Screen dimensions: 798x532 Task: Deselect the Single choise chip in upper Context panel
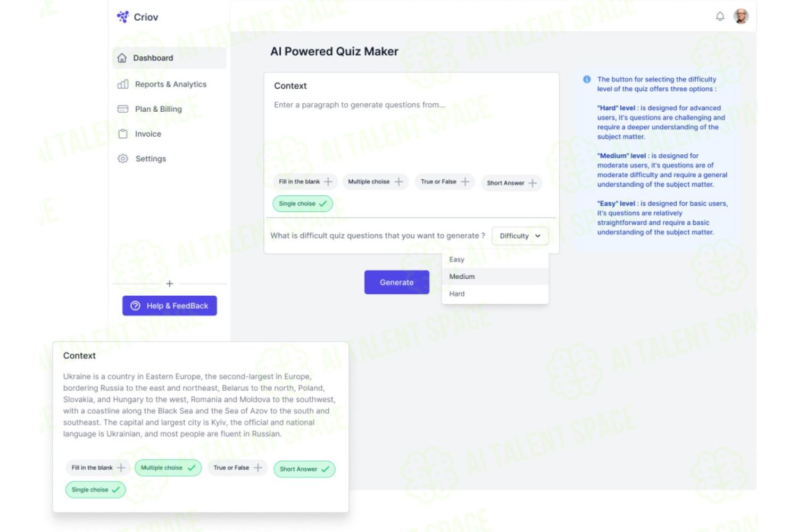[303, 204]
